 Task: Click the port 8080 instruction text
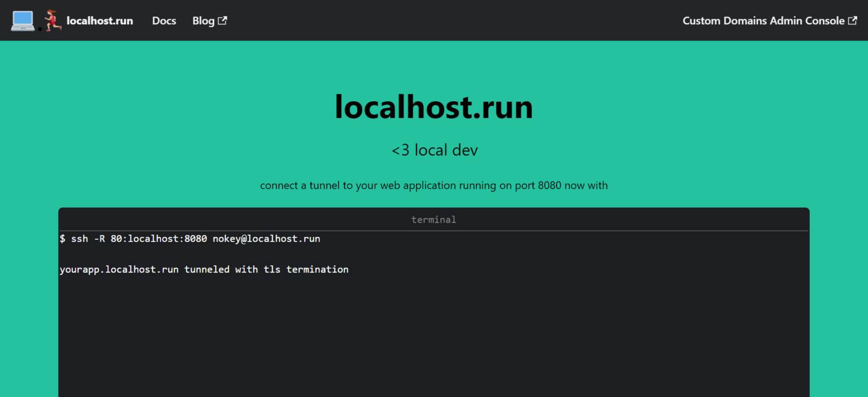(433, 185)
